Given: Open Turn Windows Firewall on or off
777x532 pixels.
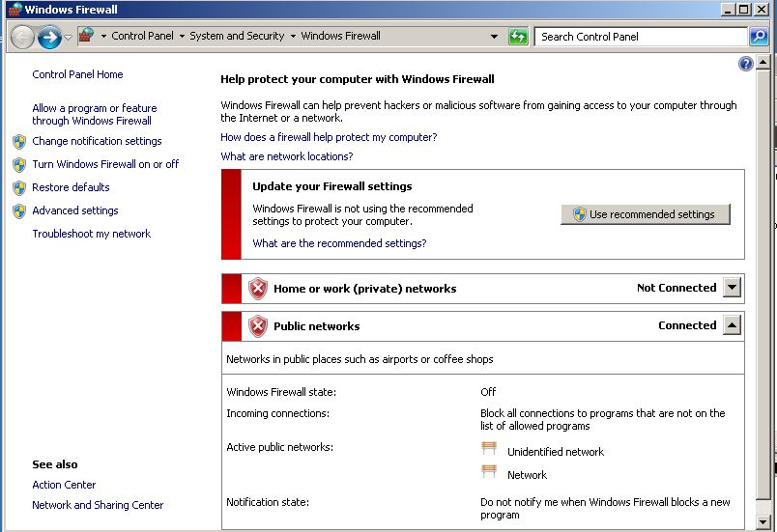Looking at the screenshot, I should click(105, 164).
